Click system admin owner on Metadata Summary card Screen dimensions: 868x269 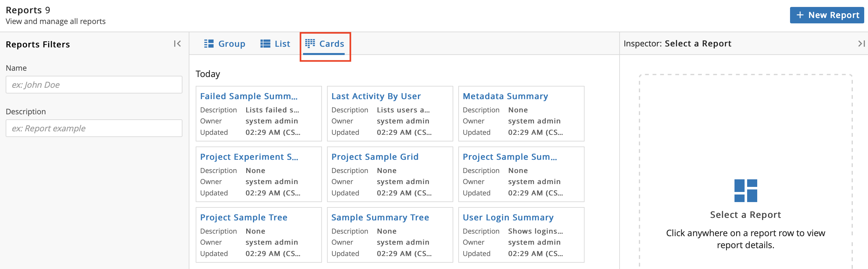534,121
